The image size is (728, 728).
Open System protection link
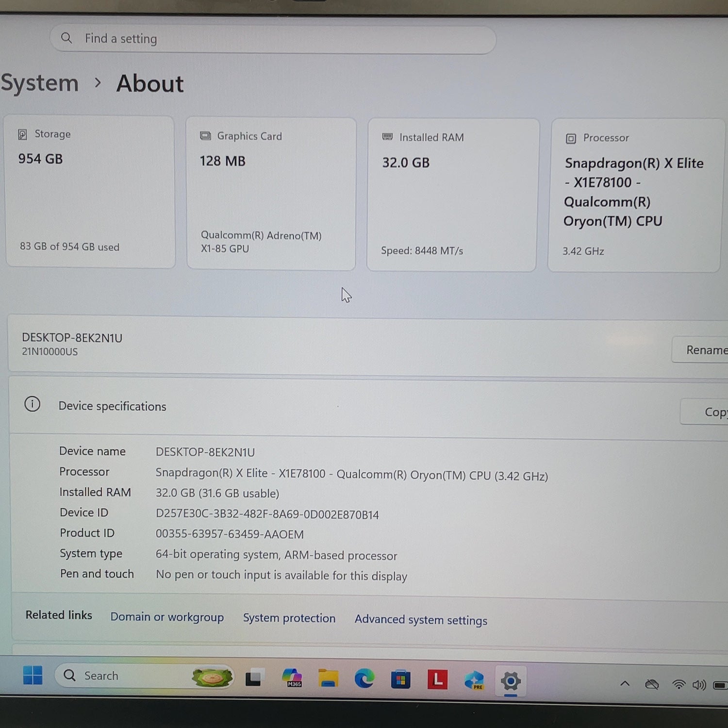289,618
